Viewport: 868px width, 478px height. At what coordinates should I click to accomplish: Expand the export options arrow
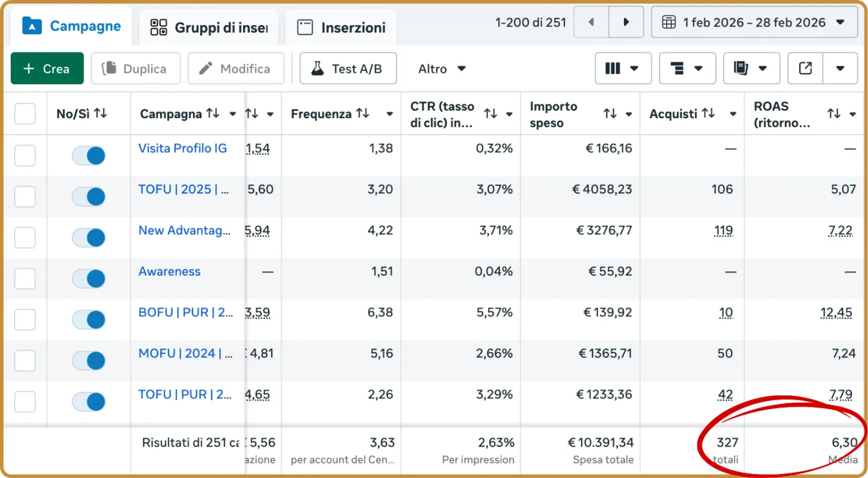coord(840,68)
